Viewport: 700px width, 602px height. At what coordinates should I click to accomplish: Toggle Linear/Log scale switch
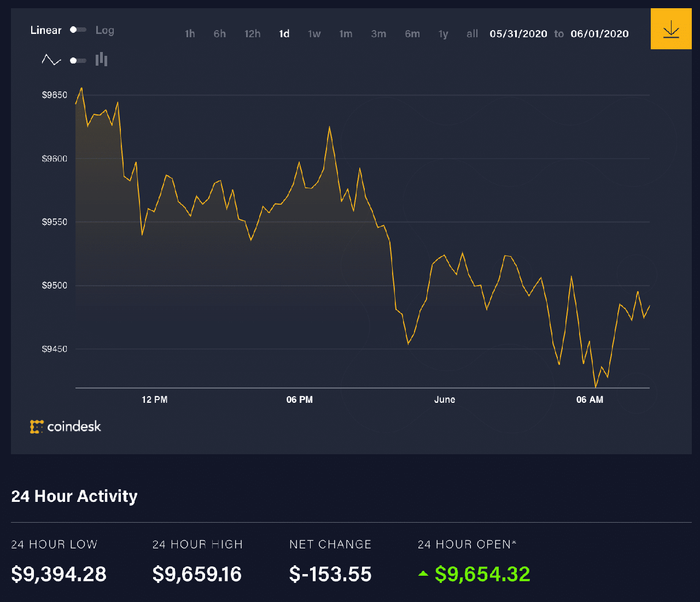click(78, 30)
